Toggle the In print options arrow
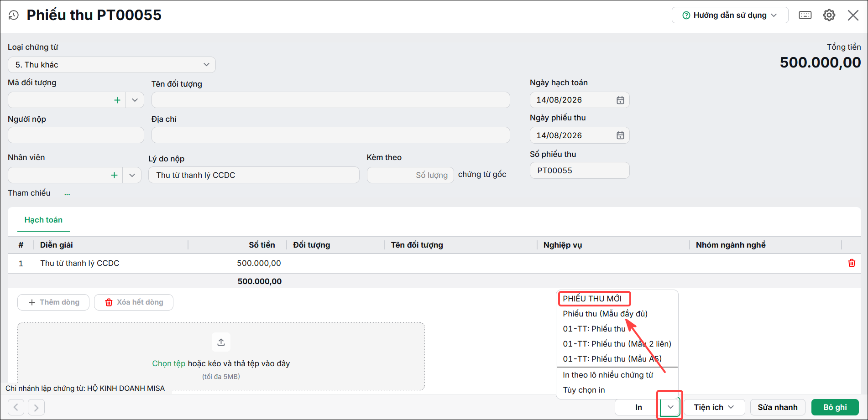 [x=670, y=407]
